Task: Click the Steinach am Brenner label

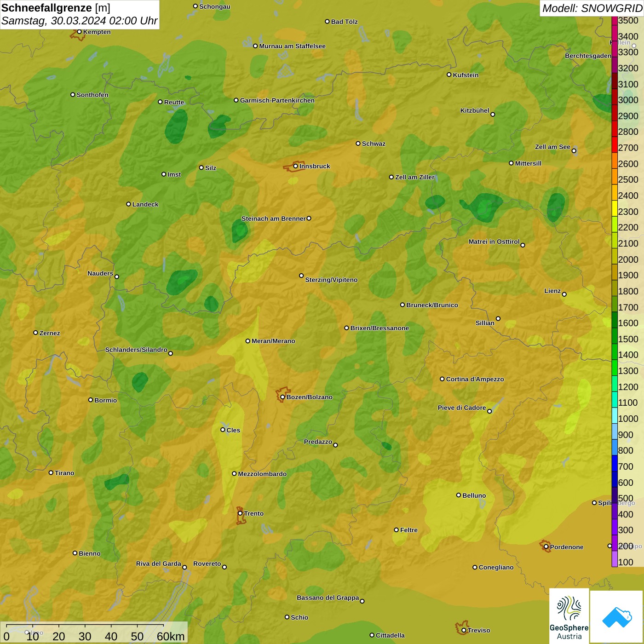Action: pos(273,218)
